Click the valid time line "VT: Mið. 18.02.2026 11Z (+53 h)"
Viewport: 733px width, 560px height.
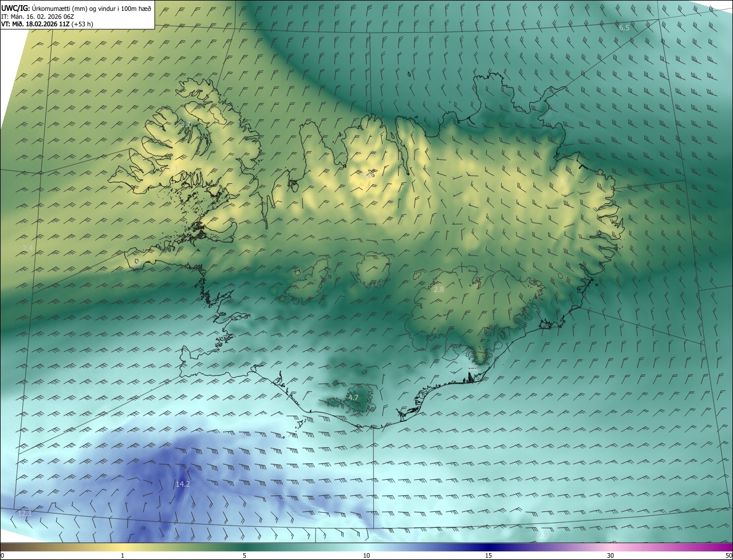(47, 24)
